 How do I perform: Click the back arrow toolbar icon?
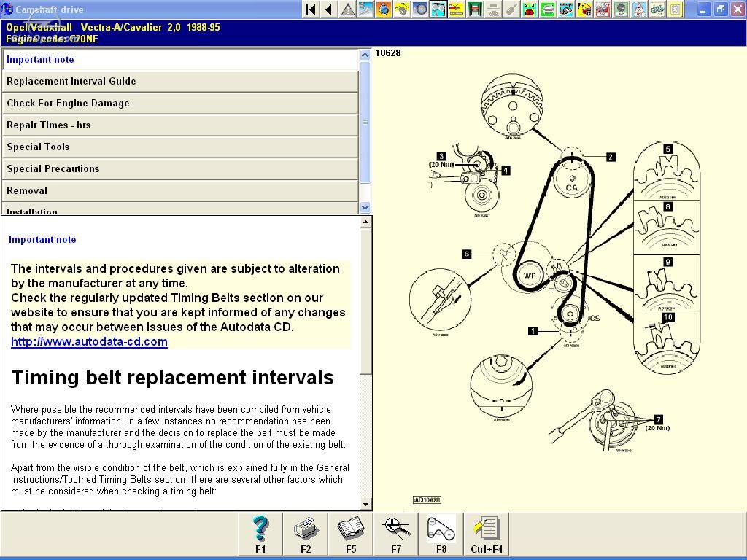pos(329,9)
